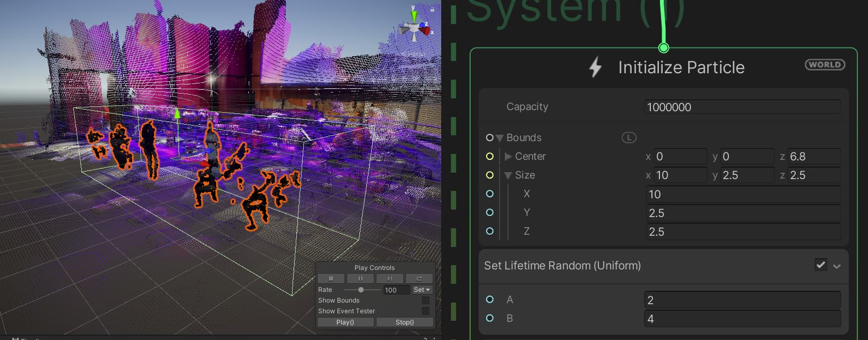Enable the Show Bounds checkbox
Viewport: 868px width, 340px height.
(426, 300)
